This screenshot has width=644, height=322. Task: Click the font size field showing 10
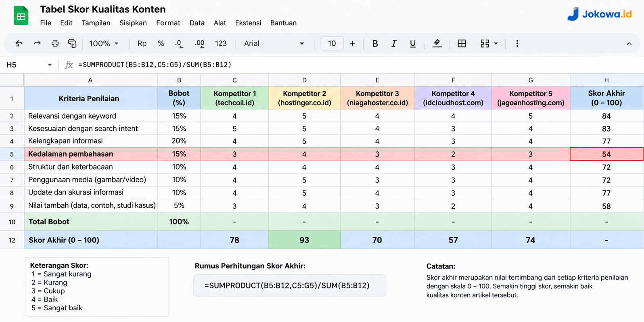332,44
